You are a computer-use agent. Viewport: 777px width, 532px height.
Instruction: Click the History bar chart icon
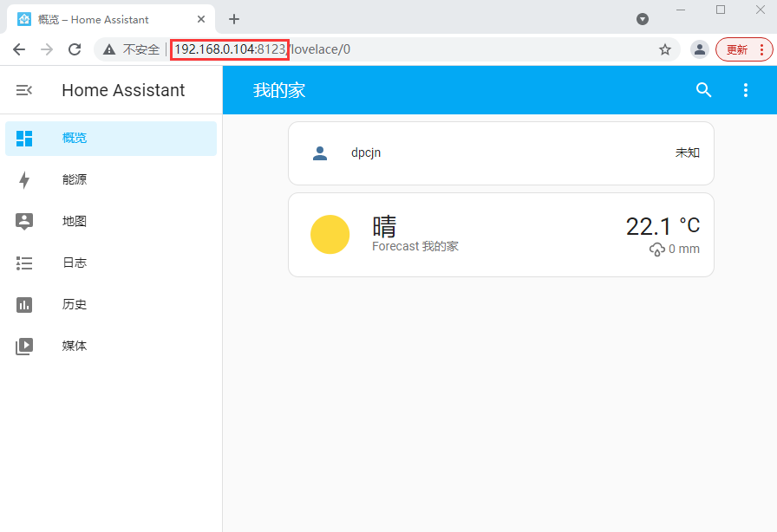pos(24,305)
